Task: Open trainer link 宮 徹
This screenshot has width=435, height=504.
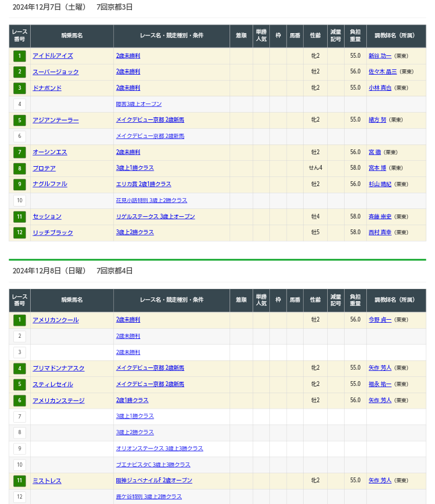Action: (x=375, y=152)
